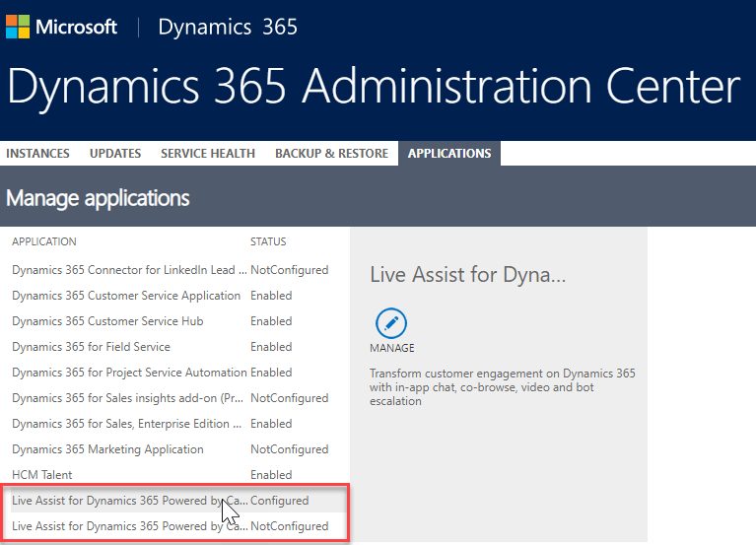Click the Live Assist for Dyna... details title
This screenshot has height=545, width=756.
(x=467, y=275)
